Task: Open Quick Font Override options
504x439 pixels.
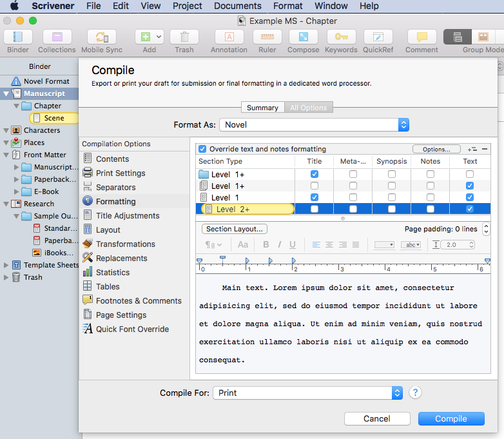Action: 132,329
